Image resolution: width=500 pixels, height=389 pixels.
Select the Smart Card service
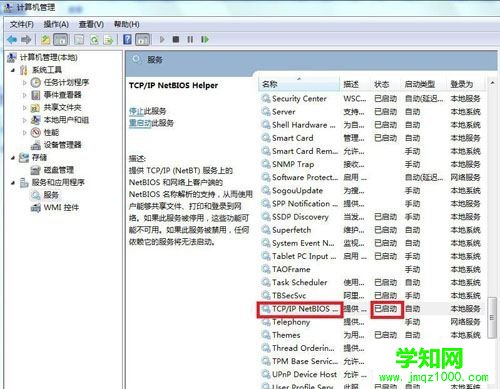[371, 138]
